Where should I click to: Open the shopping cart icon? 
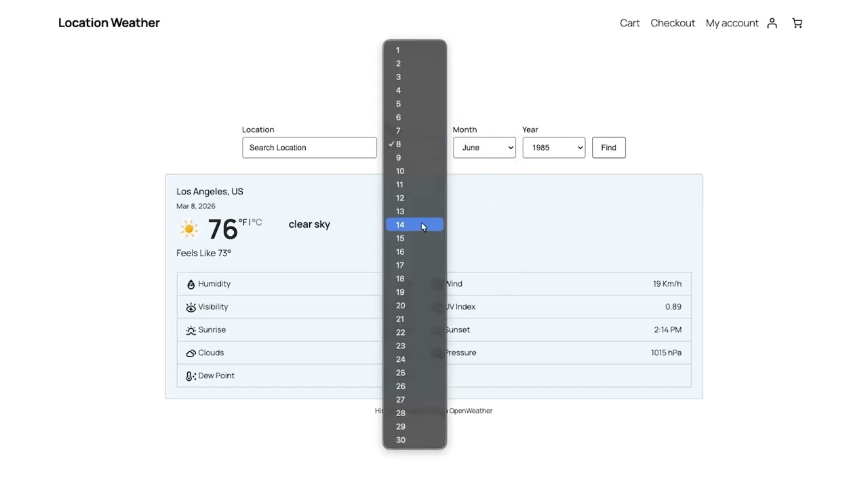[797, 23]
